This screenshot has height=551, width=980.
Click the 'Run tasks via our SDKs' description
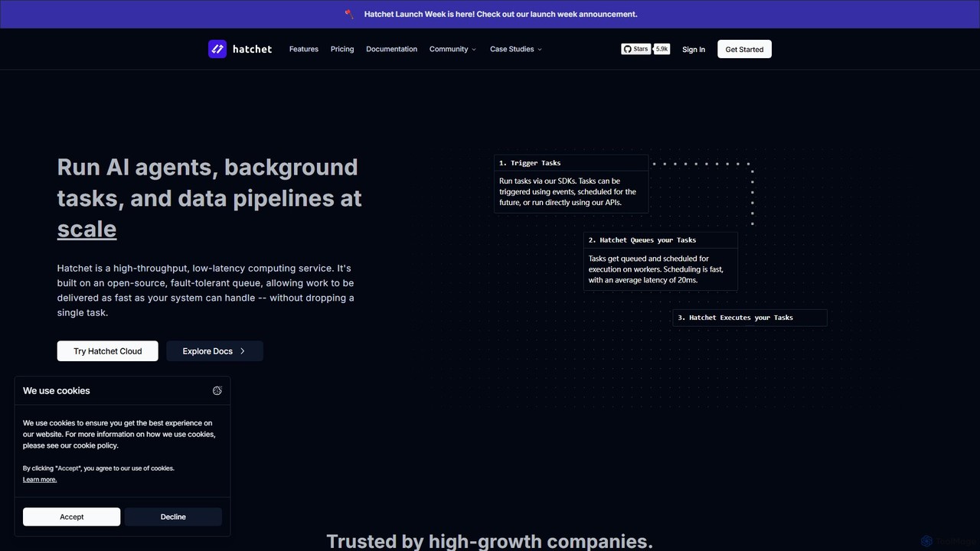click(x=568, y=192)
